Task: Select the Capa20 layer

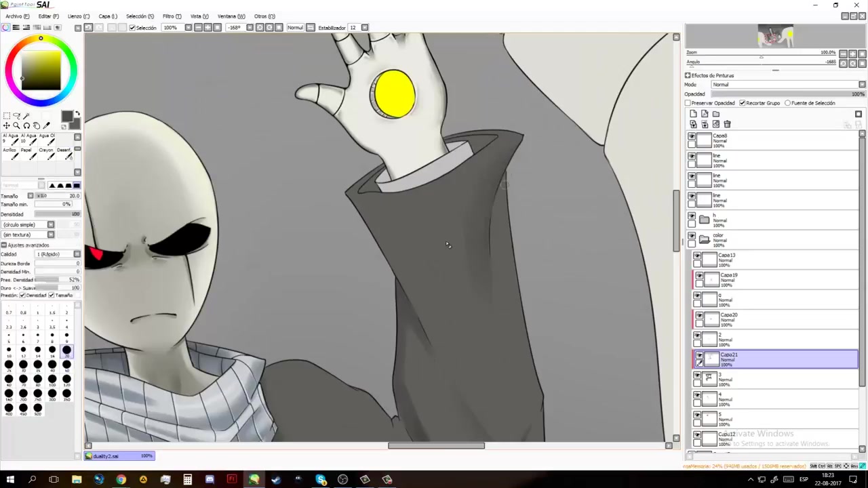Action: point(776,319)
